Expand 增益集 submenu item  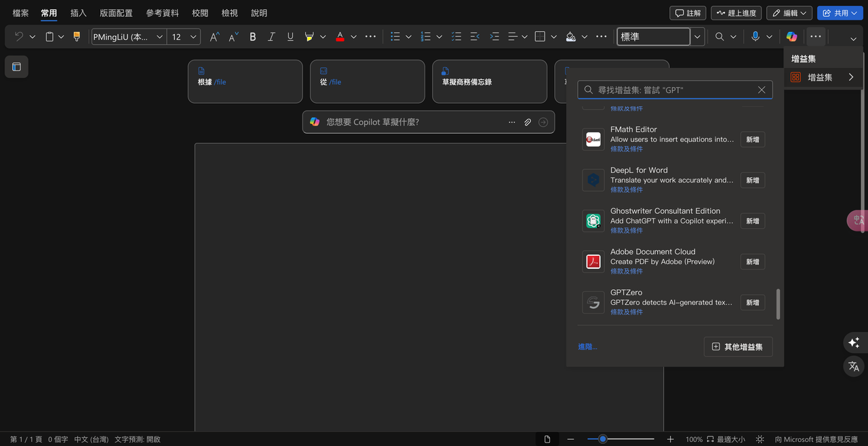[823, 77]
